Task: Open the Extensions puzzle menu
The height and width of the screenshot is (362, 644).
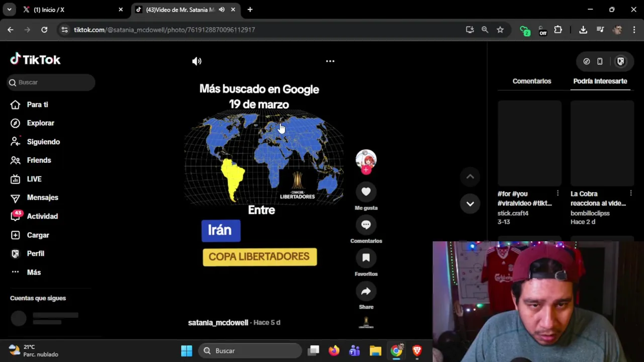Action: [558, 30]
